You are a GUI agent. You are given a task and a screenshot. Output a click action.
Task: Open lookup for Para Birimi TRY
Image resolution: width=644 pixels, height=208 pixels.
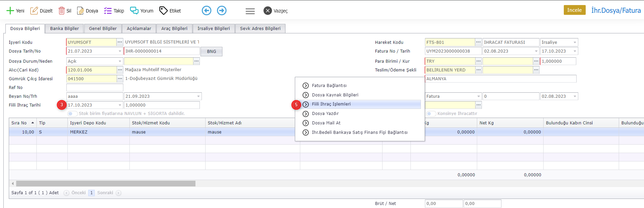[478, 61]
